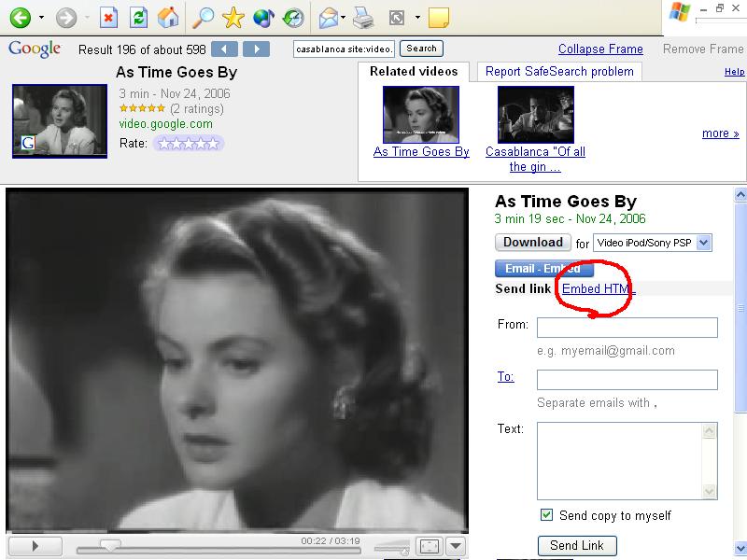Click the Download button

pyautogui.click(x=532, y=243)
